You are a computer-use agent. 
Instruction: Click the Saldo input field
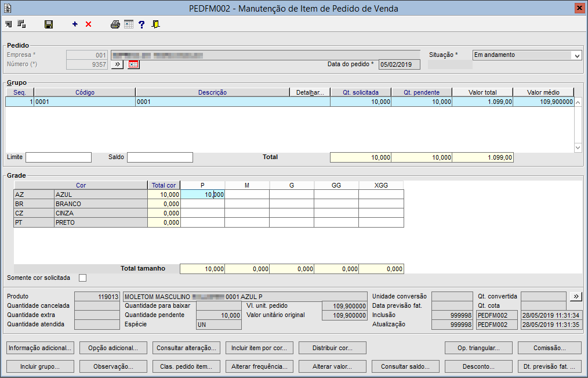click(x=160, y=157)
